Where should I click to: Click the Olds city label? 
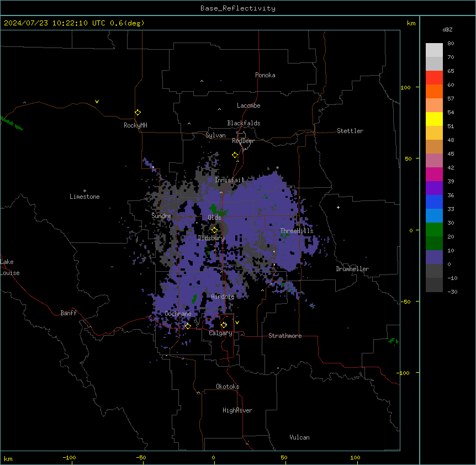[214, 218]
